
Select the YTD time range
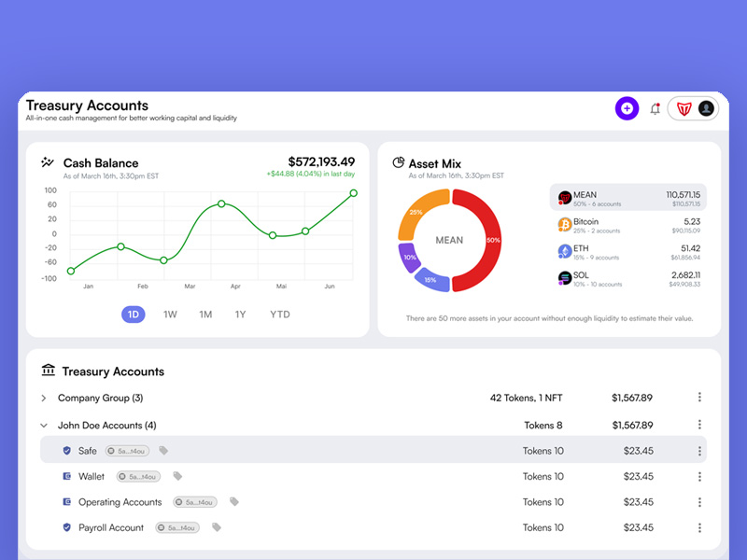click(279, 315)
